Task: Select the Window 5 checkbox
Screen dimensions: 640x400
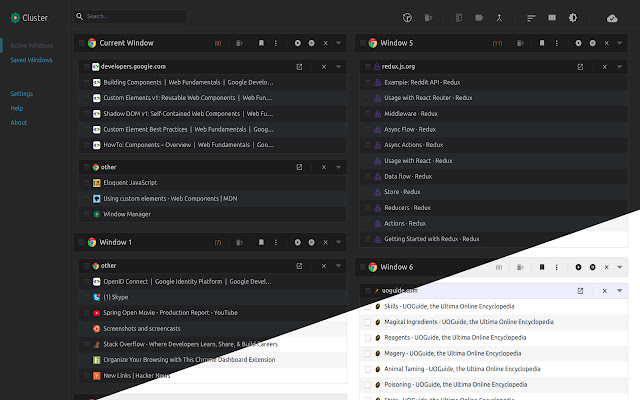Action: [x=364, y=44]
